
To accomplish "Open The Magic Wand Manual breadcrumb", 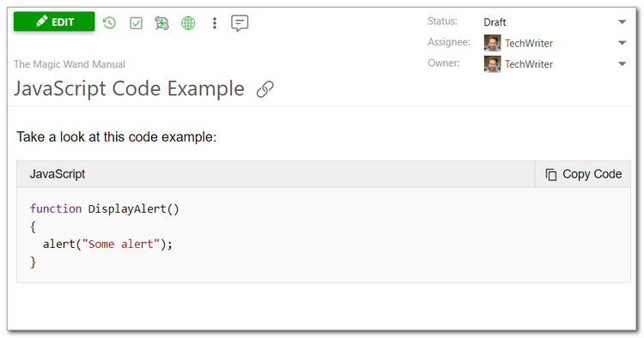I will click(x=70, y=64).
